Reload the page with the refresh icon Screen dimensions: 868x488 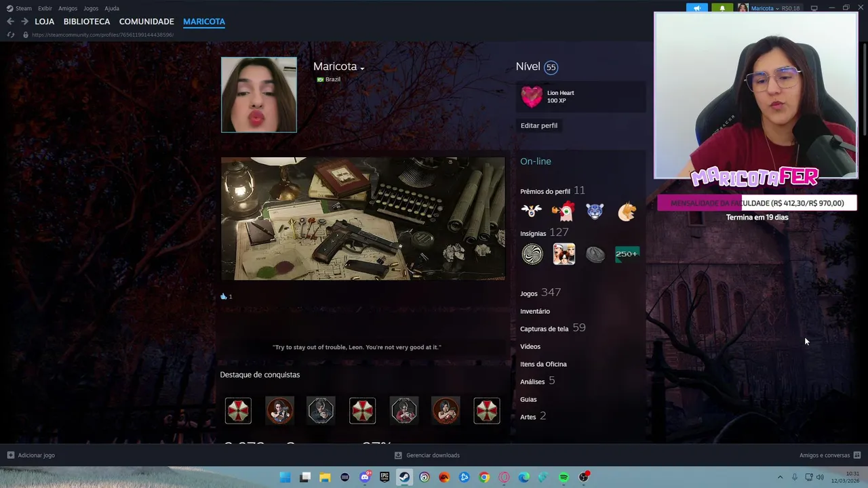tap(10, 35)
